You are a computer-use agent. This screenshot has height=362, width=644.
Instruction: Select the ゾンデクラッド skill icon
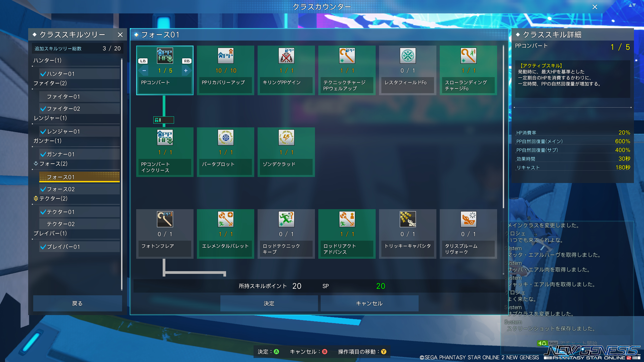[286, 137]
